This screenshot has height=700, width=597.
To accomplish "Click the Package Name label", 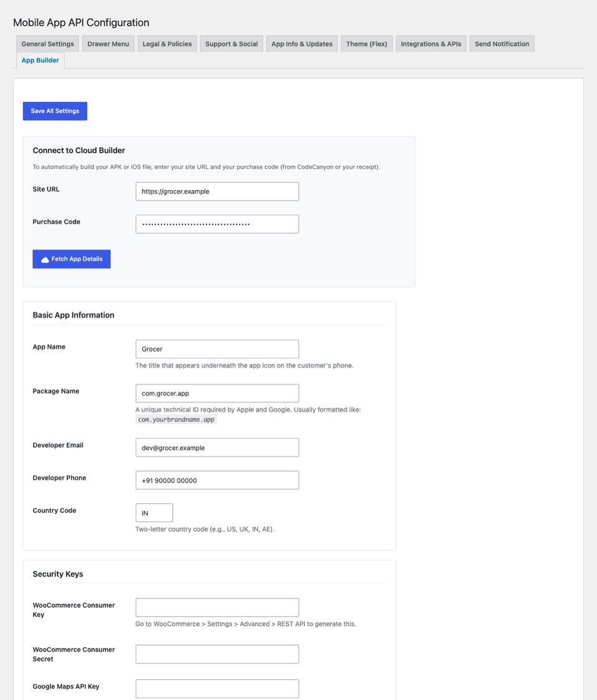I will pos(56,391).
